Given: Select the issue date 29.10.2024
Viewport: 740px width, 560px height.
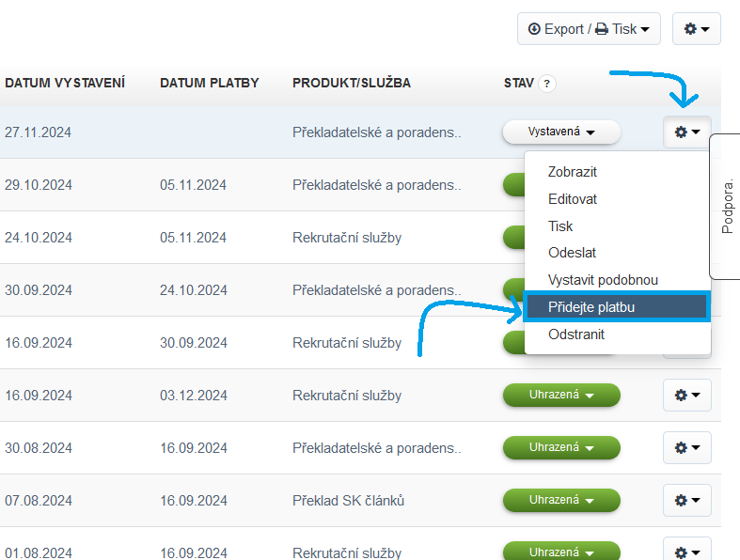Looking at the screenshot, I should 39,185.
